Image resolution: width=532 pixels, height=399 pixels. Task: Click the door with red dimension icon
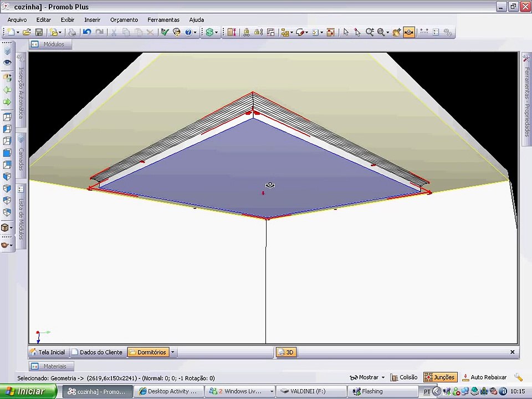232,32
